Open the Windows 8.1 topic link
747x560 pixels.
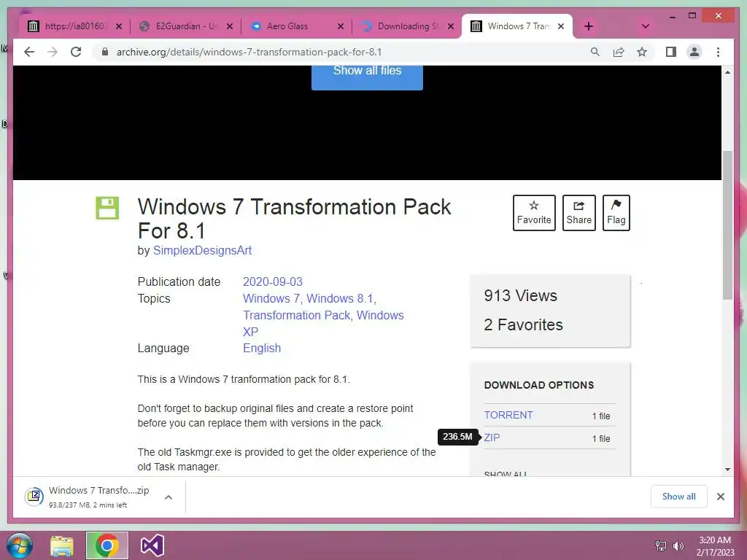click(340, 298)
